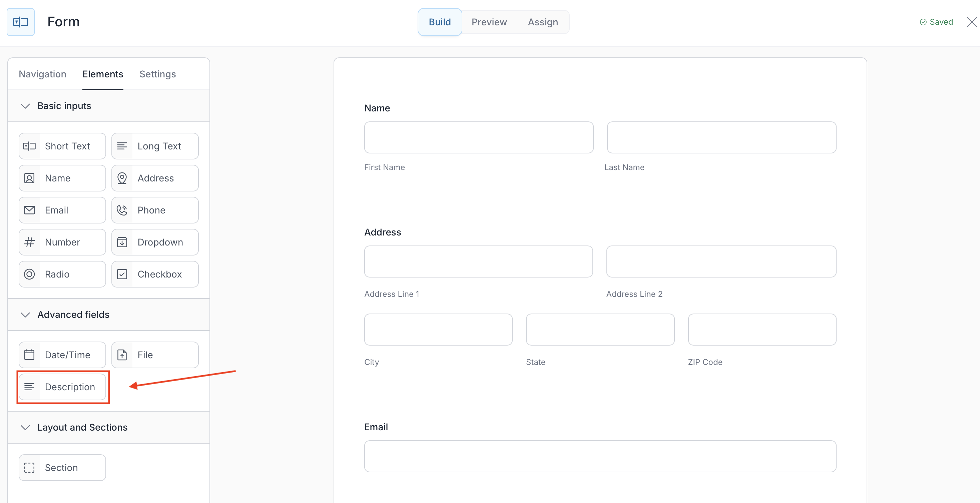
Task: Click the Radio element circle icon
Action: (x=29, y=274)
